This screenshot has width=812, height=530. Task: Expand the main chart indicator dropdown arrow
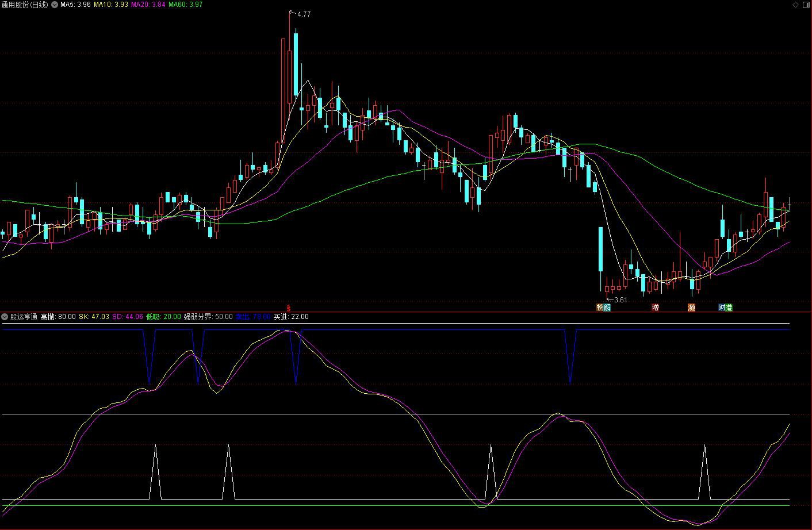pyautogui.click(x=55, y=5)
